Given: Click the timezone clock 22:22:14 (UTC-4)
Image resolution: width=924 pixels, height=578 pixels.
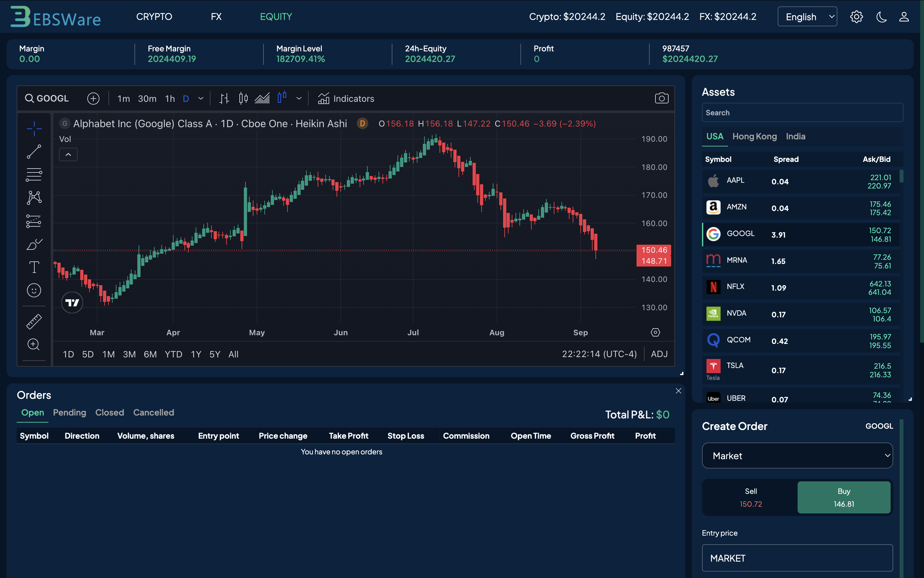Looking at the screenshot, I should point(599,355).
